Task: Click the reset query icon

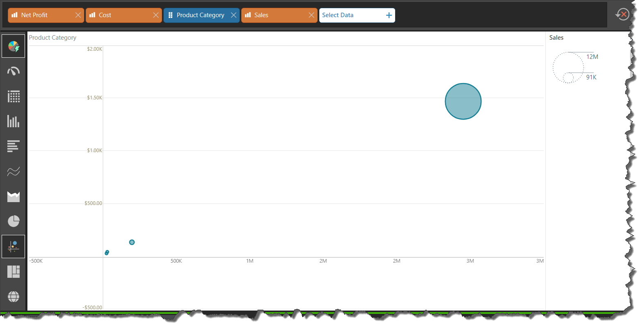Action: click(x=622, y=15)
